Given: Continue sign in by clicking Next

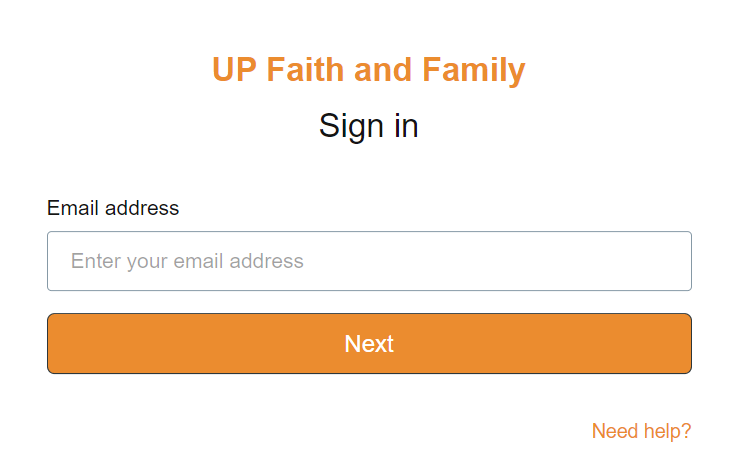Looking at the screenshot, I should pos(369,344).
